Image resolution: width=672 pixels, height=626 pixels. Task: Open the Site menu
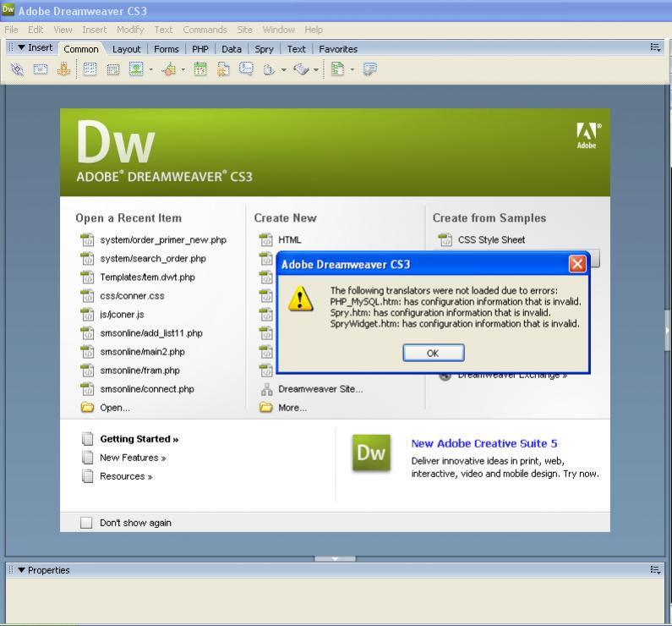click(x=245, y=30)
